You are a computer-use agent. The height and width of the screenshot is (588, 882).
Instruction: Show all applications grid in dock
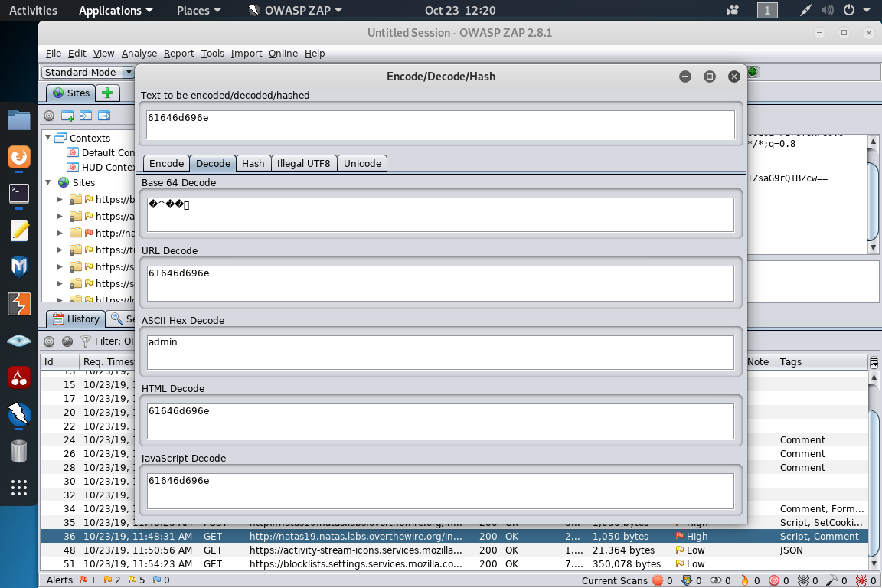pyautogui.click(x=18, y=487)
